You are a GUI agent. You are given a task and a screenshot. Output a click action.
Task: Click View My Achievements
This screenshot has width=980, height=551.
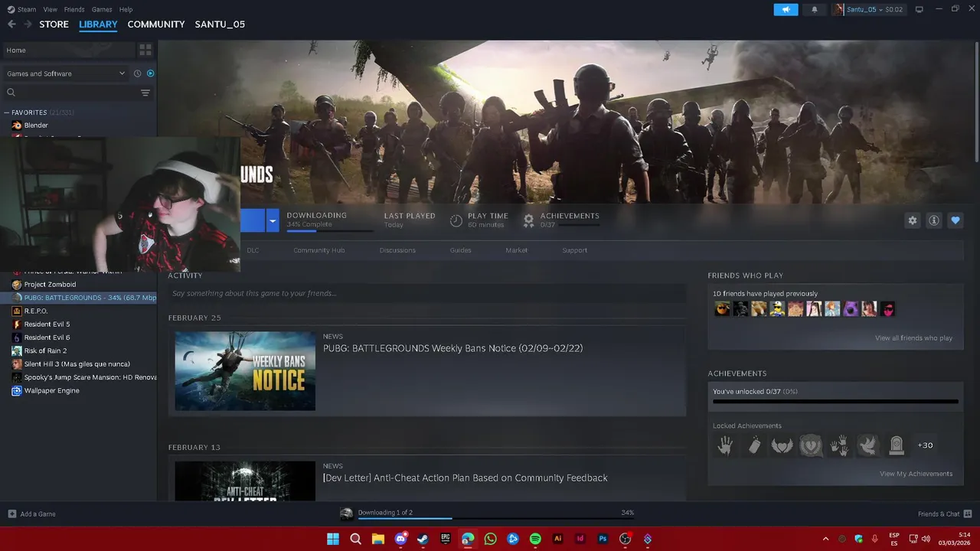click(x=916, y=474)
